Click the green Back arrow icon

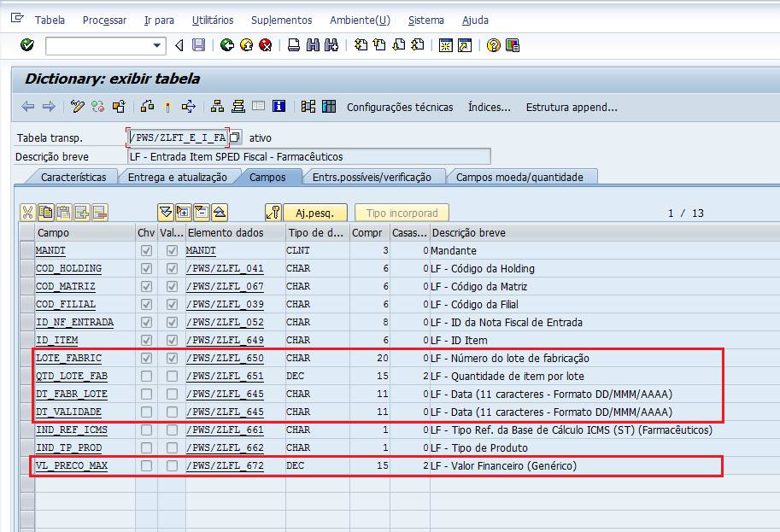click(x=226, y=45)
